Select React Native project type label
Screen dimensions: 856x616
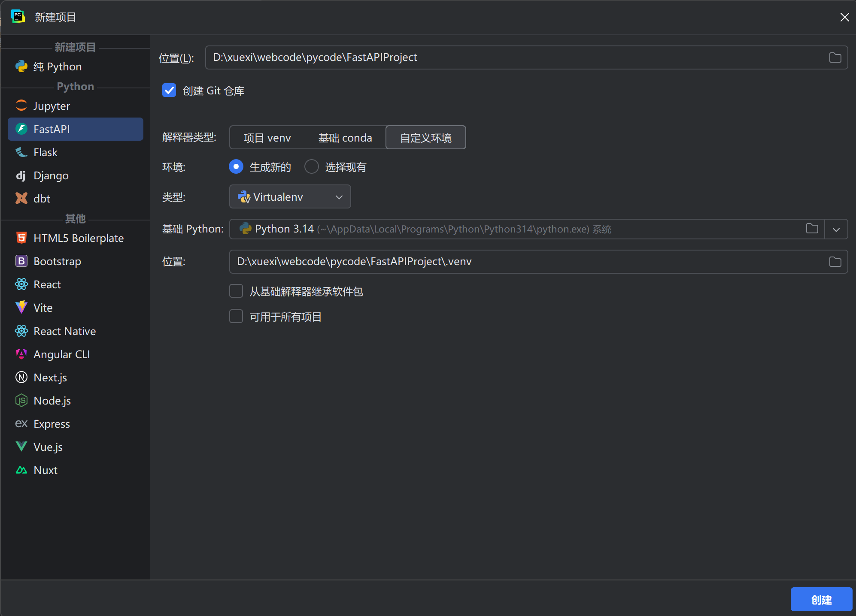tap(65, 331)
